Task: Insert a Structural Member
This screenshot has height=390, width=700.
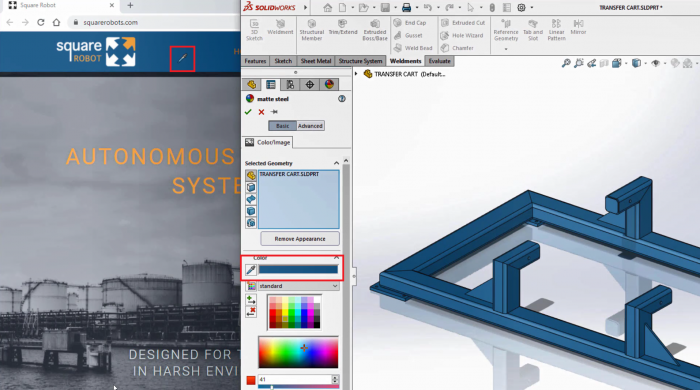Action: [312, 30]
